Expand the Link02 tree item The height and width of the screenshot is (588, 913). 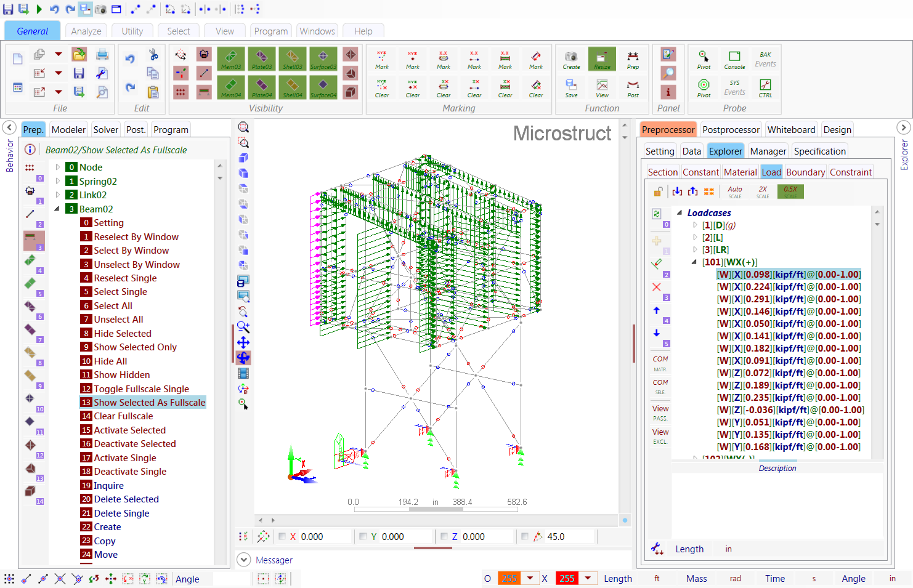(x=58, y=195)
